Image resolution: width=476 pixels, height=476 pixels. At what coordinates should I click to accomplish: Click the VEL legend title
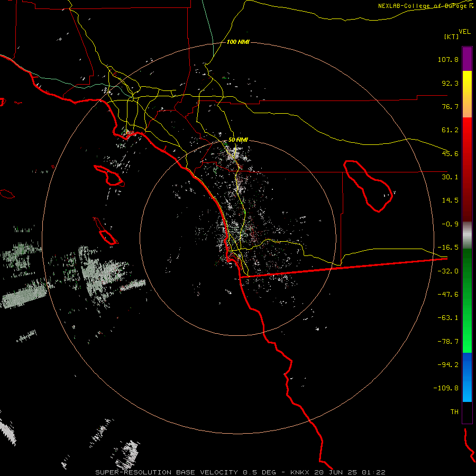point(464,32)
